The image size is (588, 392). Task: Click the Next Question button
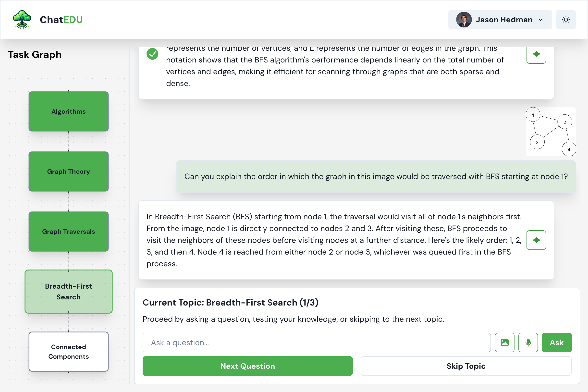click(247, 366)
